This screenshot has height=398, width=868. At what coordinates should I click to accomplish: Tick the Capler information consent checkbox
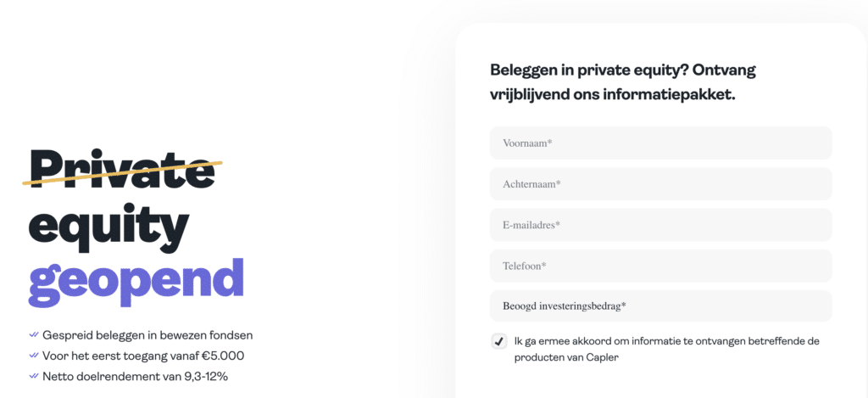pos(499,341)
